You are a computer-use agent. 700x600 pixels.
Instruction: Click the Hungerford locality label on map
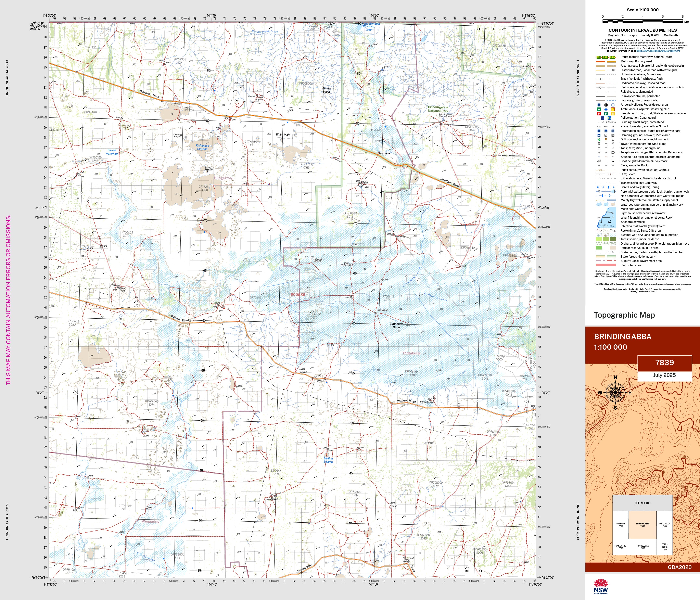coord(223,178)
